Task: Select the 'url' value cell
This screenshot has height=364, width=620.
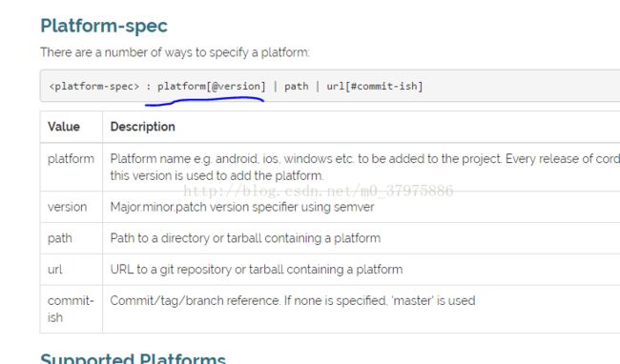Action: coord(72,270)
